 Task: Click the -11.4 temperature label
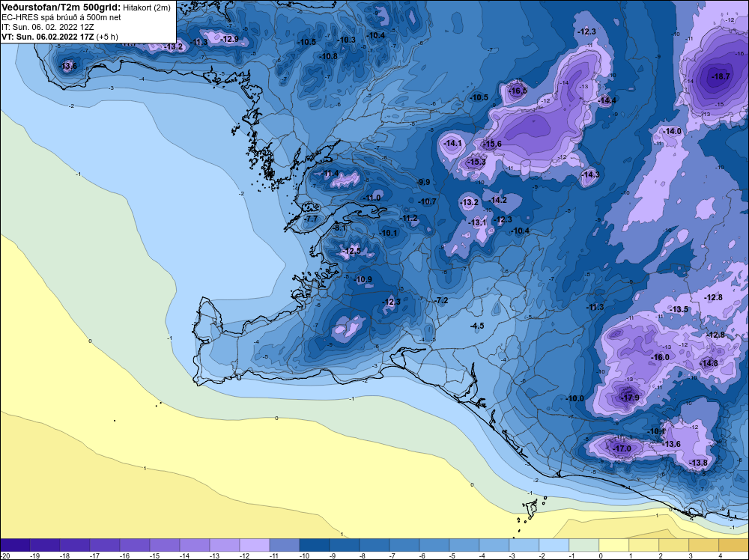pos(329,173)
